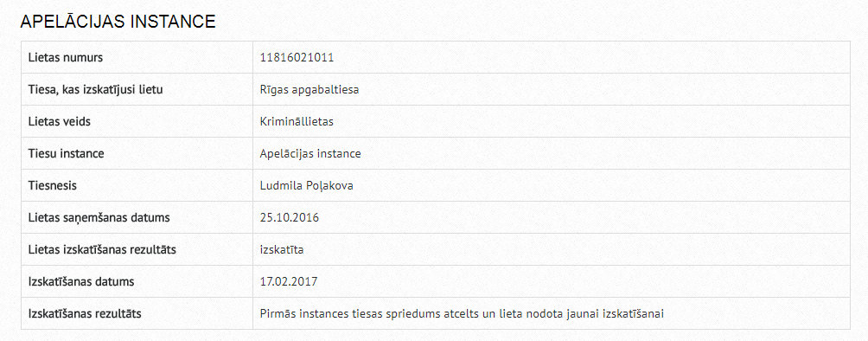Select the Apelācijas instance table value
The height and width of the screenshot is (341, 868).
[x=310, y=153]
